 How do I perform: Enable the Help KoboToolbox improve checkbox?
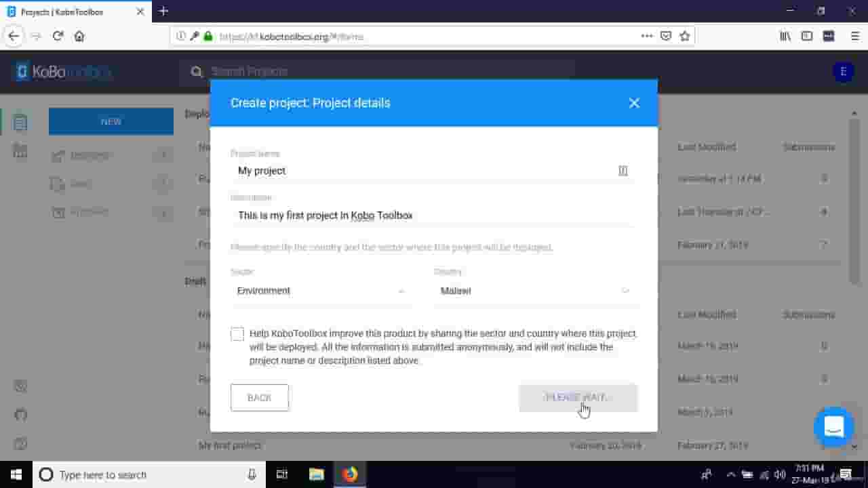coord(237,334)
